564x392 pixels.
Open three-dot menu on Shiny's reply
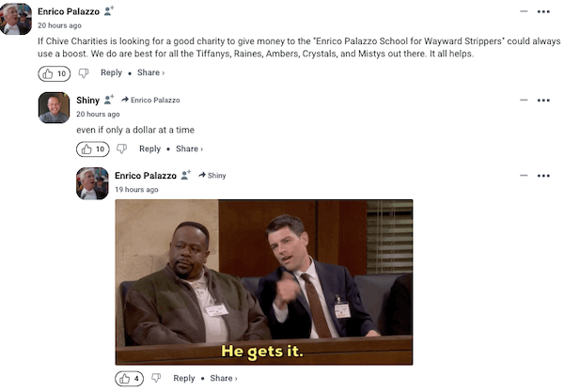(543, 101)
